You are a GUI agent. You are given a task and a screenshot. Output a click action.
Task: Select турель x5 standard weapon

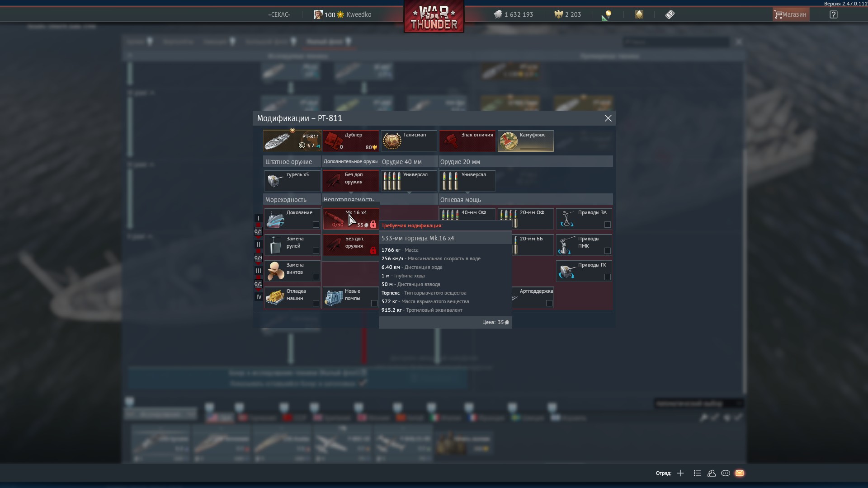tap(292, 180)
